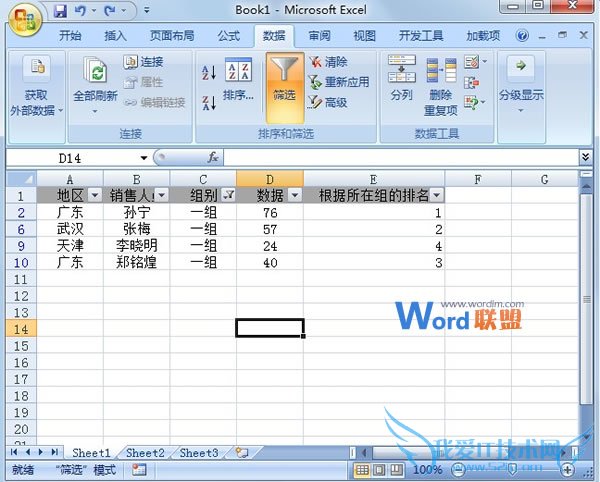Viewport: 600px width, 482px height.
Task: Switch to 开发工具 tab
Action: point(421,36)
